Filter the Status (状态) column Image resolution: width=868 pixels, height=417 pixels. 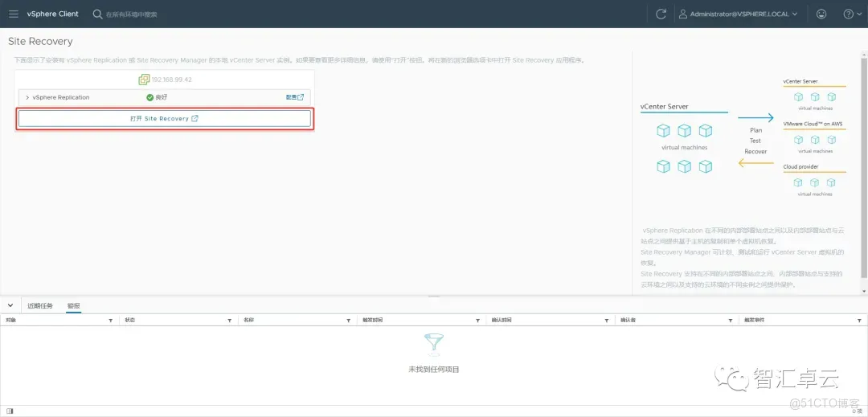coord(229,321)
